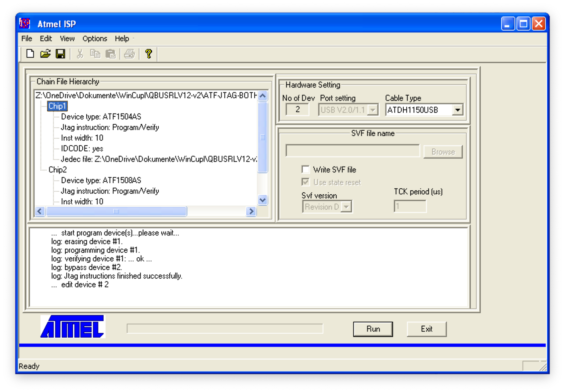Click the No of Dev field
Image resolution: width=565 pixels, height=392 pixels.
click(x=297, y=110)
